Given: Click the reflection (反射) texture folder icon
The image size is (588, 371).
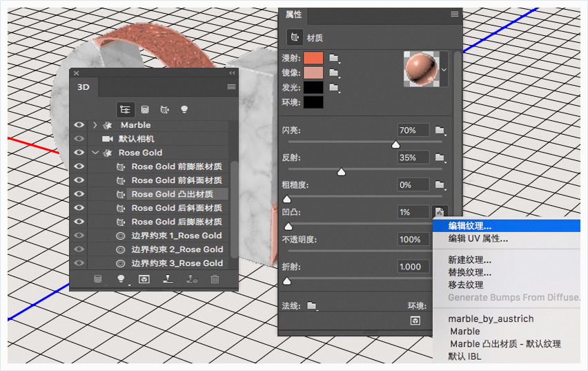Looking at the screenshot, I should pos(440,158).
